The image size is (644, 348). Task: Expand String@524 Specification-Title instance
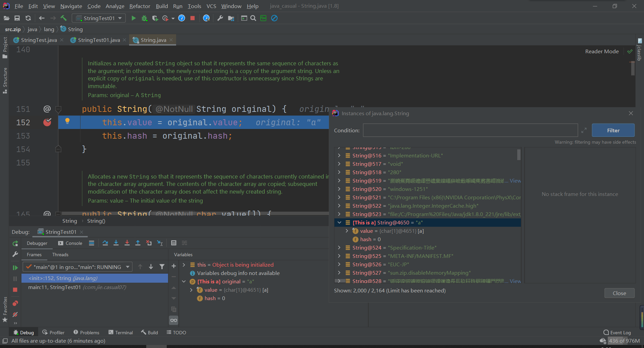[x=339, y=248]
